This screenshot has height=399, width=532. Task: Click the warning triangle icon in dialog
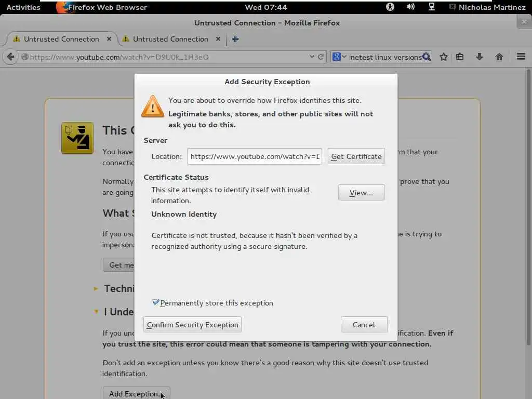coord(153,107)
